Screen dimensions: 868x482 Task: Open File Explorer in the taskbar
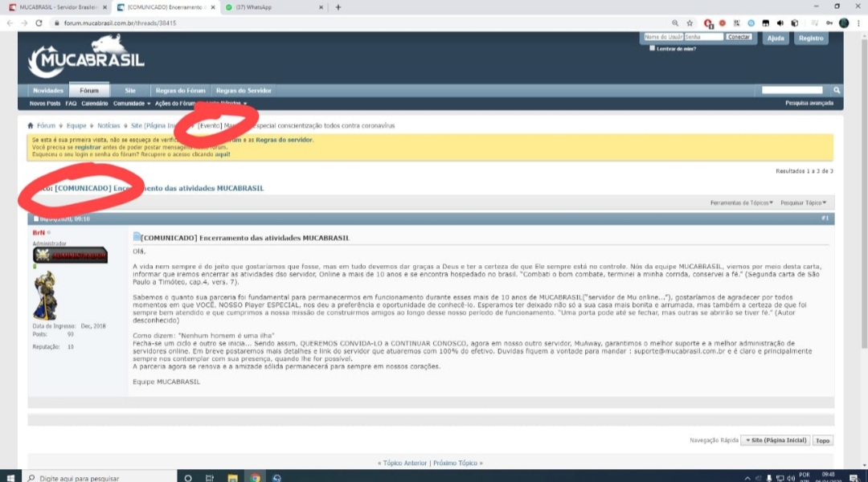pyautogui.click(x=232, y=477)
